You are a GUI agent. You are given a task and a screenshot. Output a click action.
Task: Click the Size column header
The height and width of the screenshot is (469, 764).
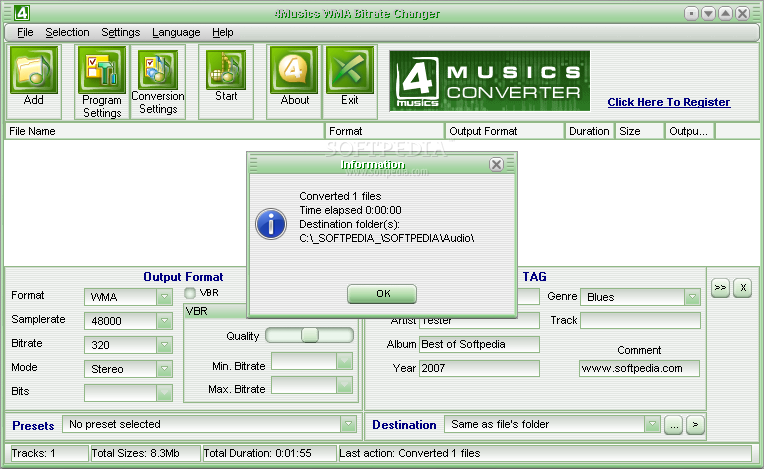[640, 131]
